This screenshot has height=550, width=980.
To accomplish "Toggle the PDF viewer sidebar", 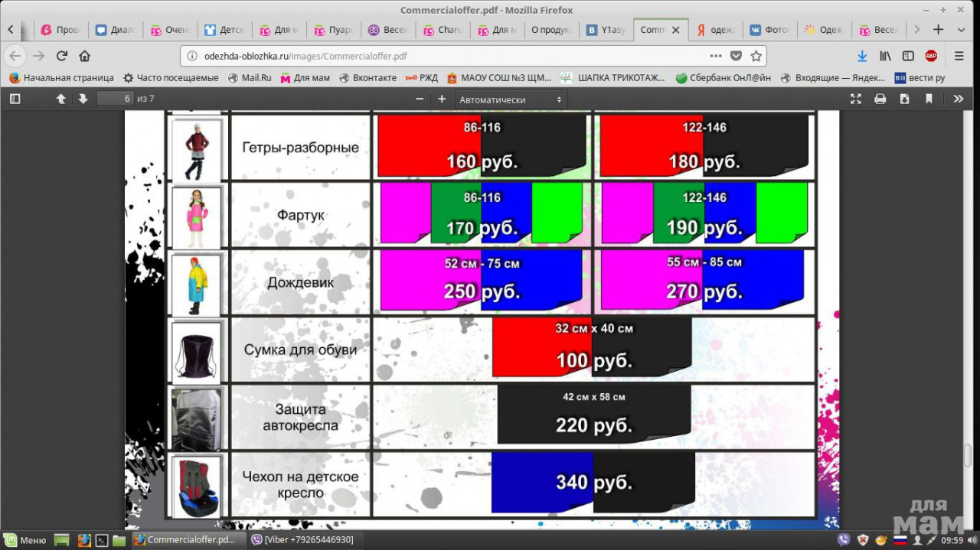I will [x=15, y=99].
